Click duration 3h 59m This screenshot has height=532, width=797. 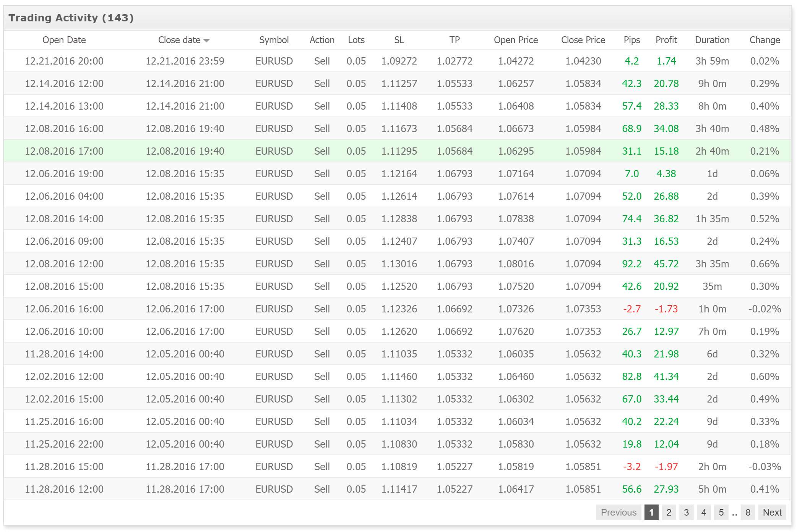click(x=712, y=61)
